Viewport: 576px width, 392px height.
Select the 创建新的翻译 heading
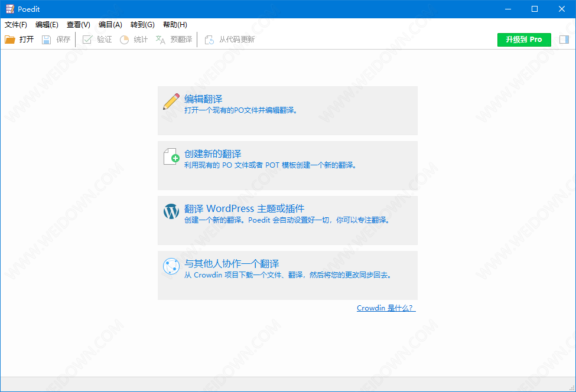click(213, 154)
